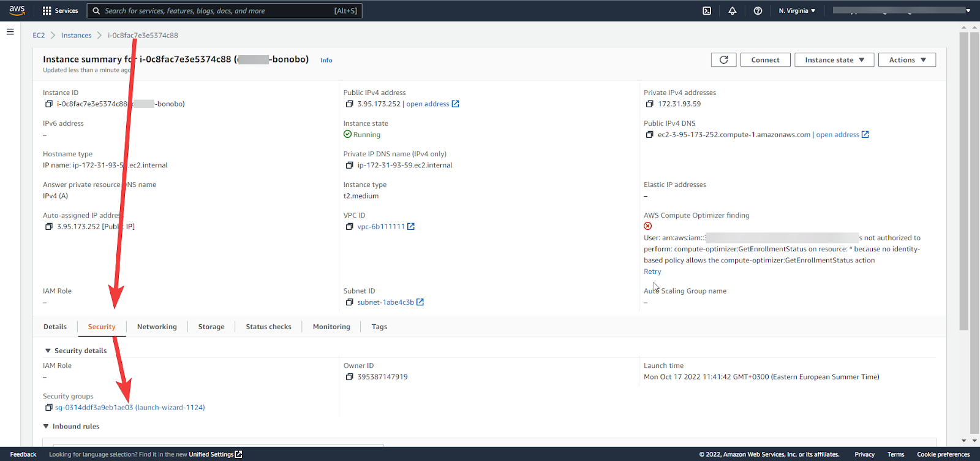This screenshot has width=980, height=461.
Task: Click the t2.medium instance type value
Action: [x=361, y=196]
